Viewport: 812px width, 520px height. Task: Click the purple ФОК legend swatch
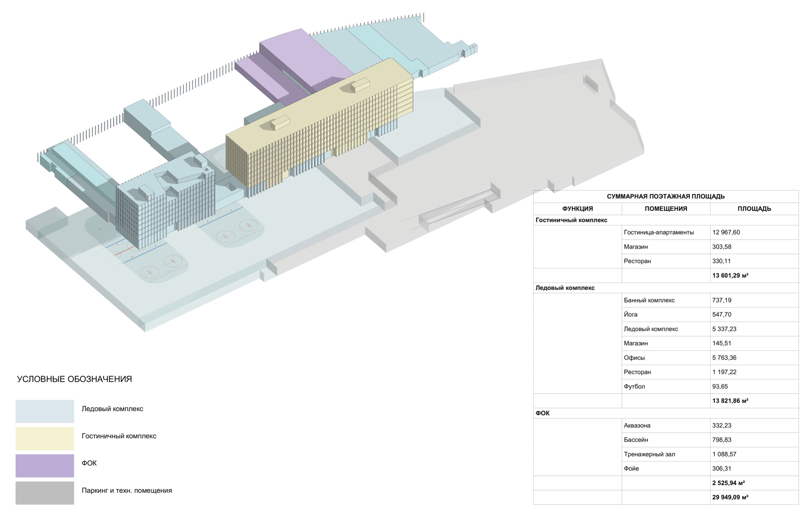coord(44,466)
